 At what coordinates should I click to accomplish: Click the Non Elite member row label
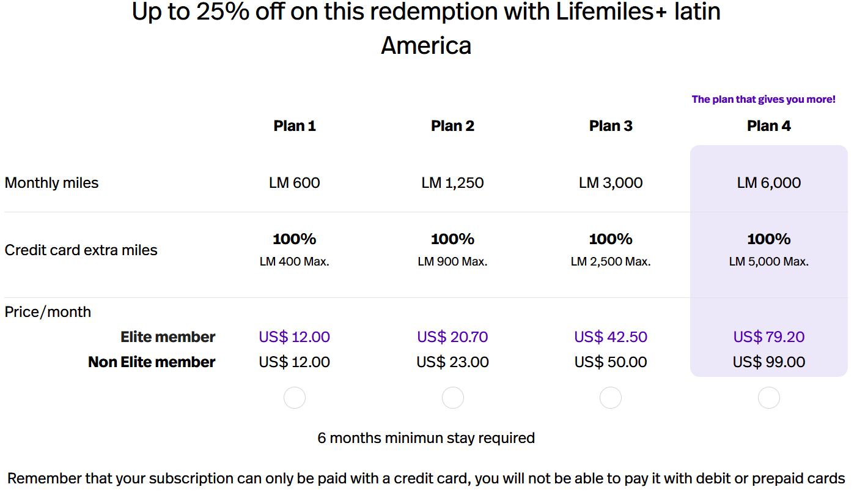(x=152, y=362)
